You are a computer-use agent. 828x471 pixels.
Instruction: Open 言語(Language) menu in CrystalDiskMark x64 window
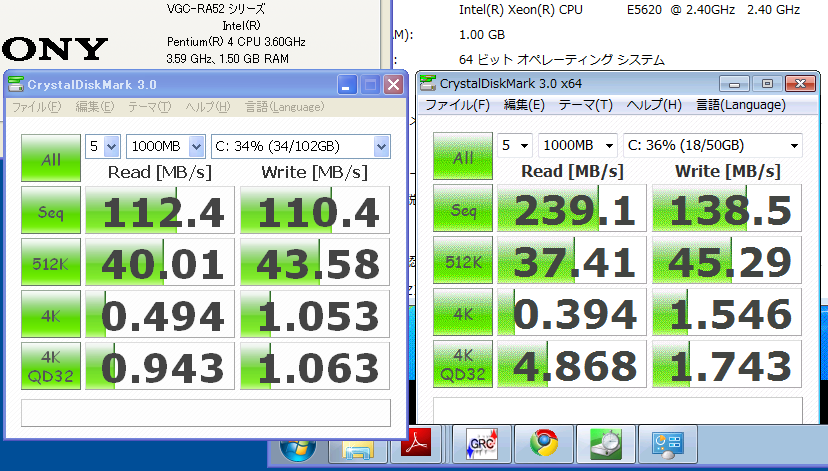tap(740, 105)
